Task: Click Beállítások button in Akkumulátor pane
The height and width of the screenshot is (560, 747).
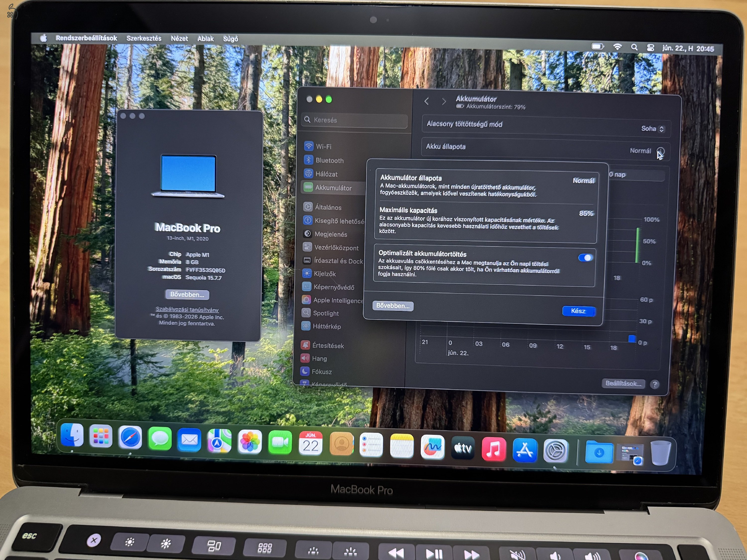Action: (623, 384)
